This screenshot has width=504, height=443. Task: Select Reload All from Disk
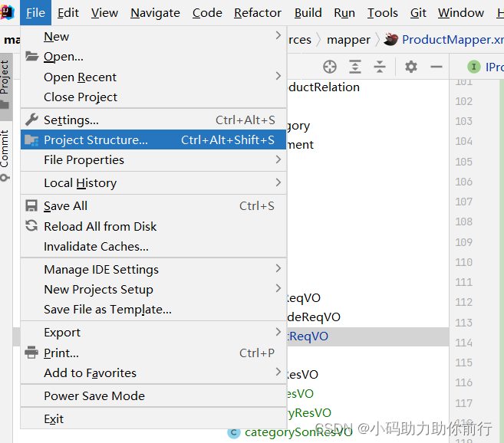[x=153, y=226]
